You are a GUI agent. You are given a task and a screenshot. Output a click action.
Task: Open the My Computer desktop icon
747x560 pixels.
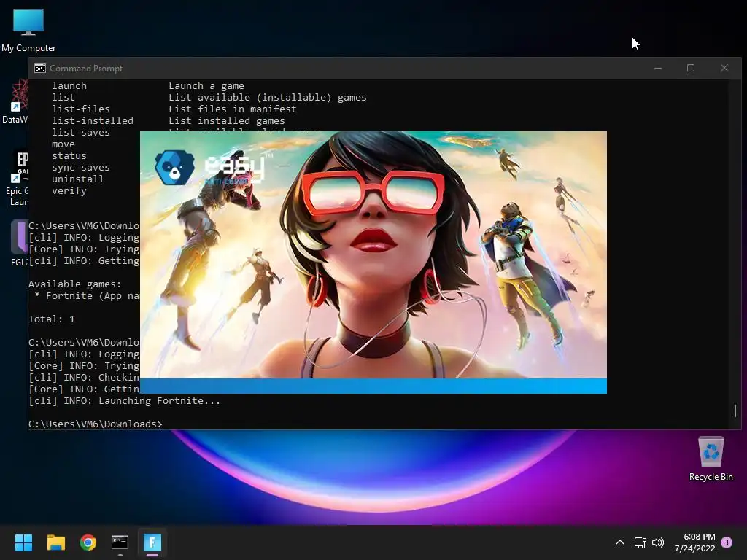point(28,30)
